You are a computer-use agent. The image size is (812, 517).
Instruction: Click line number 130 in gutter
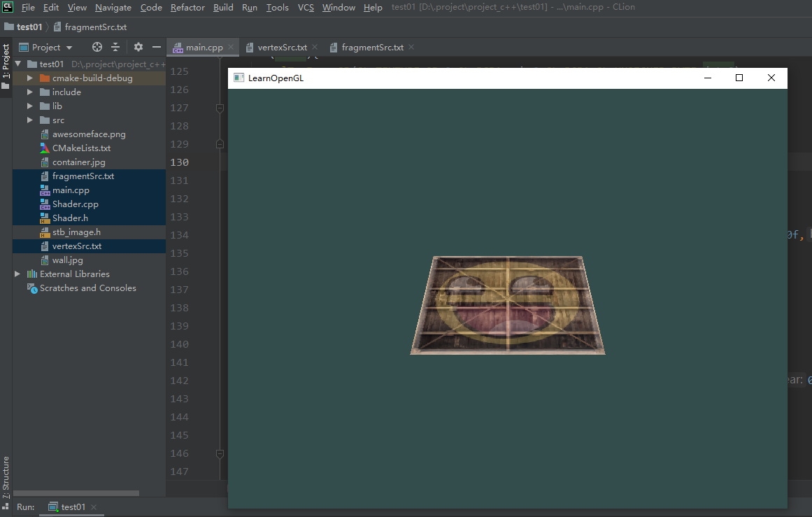pos(179,162)
